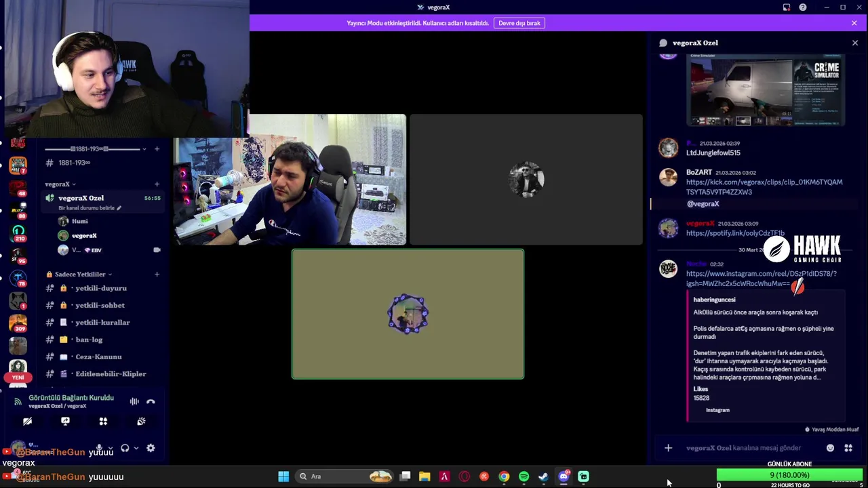This screenshot has width=868, height=488.
Task: Open the spotify.link URL
Action: coord(735,233)
